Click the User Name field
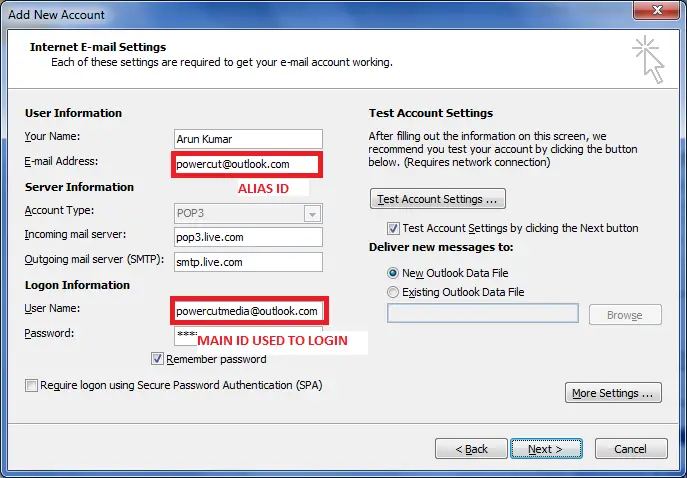The width and height of the screenshot is (687, 478). pos(249,311)
